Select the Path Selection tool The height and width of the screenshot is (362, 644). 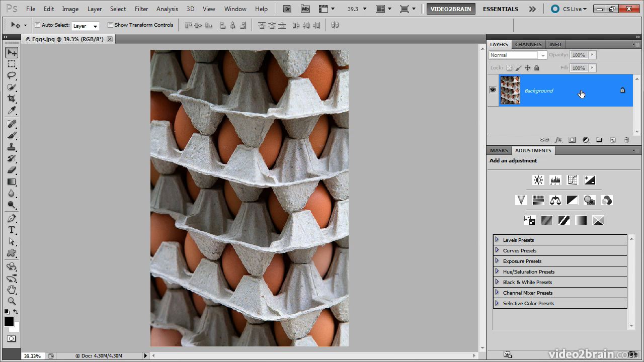pos(12,241)
